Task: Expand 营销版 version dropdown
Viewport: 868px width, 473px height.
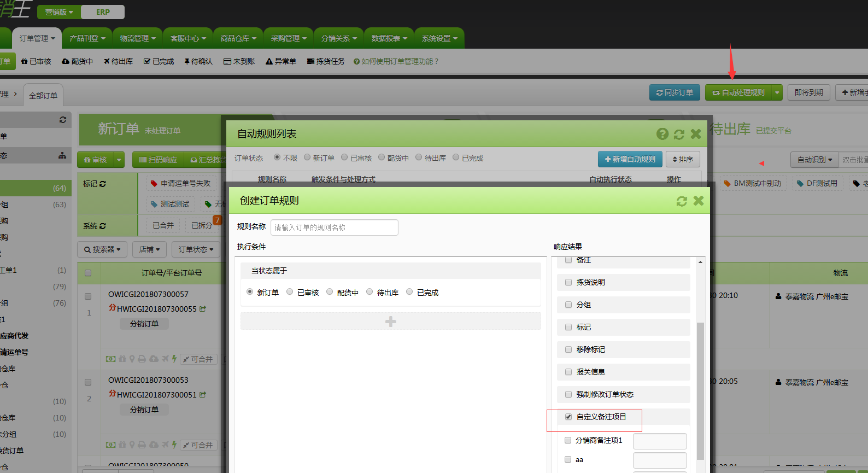Action: click(x=59, y=12)
